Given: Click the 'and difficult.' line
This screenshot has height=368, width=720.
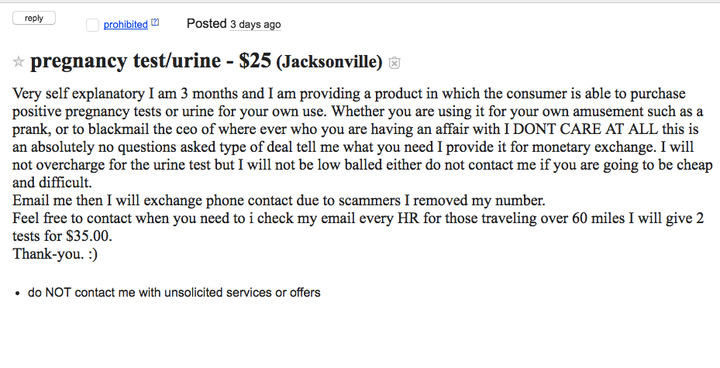Looking at the screenshot, I should (52, 182).
